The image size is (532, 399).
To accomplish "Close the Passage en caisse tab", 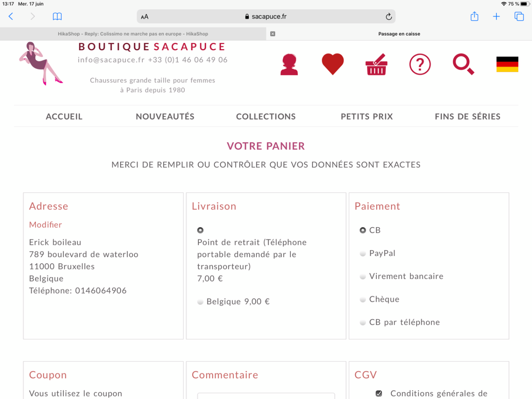I will 273,34.
